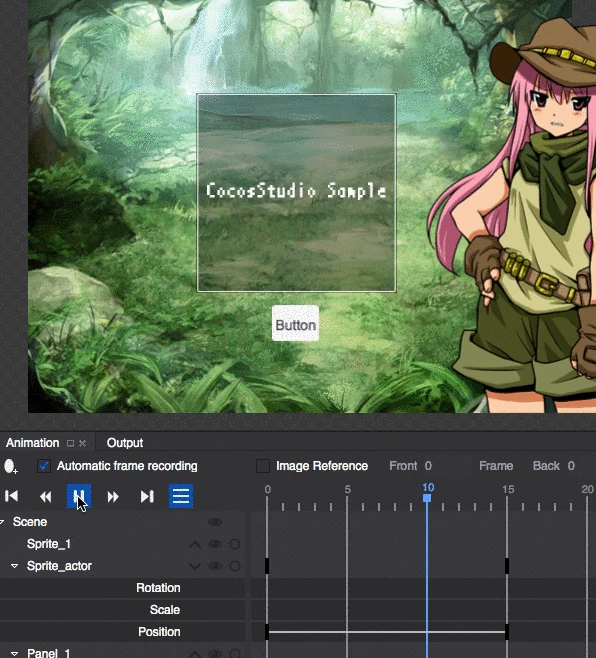Image resolution: width=596 pixels, height=658 pixels.
Task: Jump to the last frame
Action: 147,496
